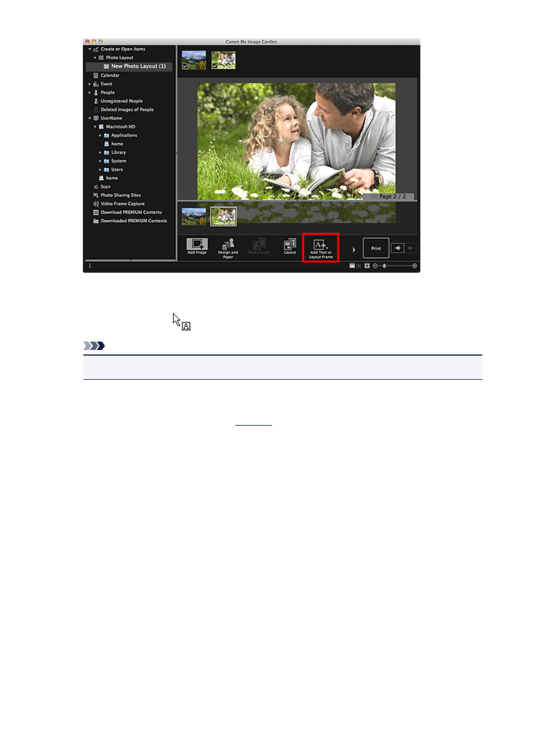Screen dimensions: 534x756
Task: Select mountain thumbnail in page strip
Action: click(194, 216)
